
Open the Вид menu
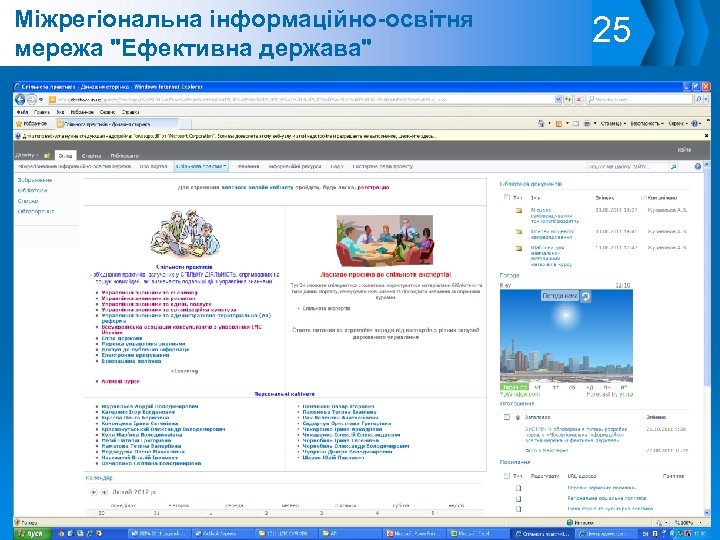pos(60,112)
